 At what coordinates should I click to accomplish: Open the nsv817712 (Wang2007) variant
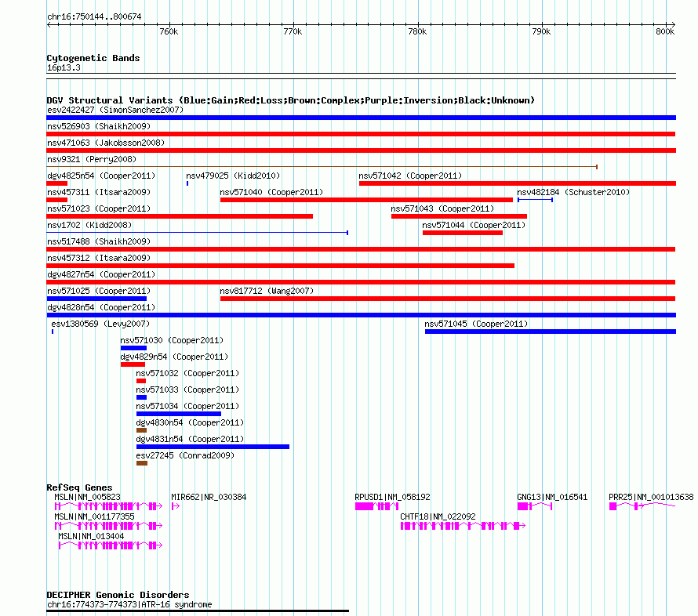coord(267,291)
